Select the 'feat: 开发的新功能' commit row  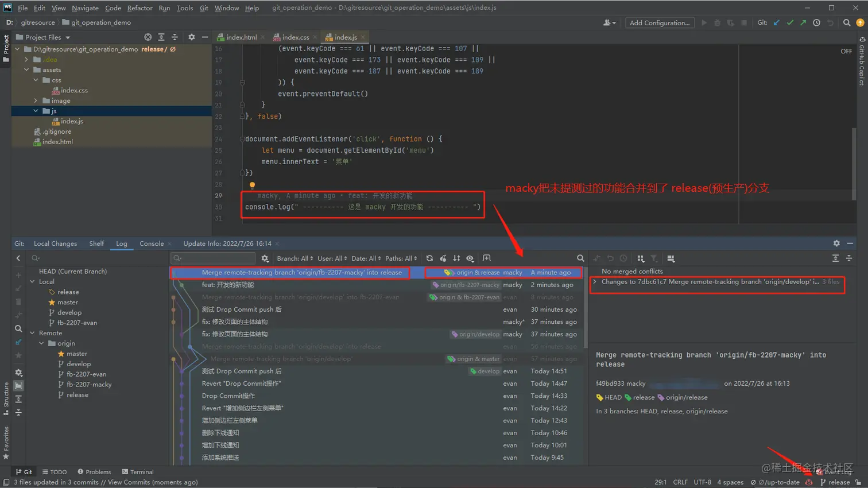(x=377, y=285)
